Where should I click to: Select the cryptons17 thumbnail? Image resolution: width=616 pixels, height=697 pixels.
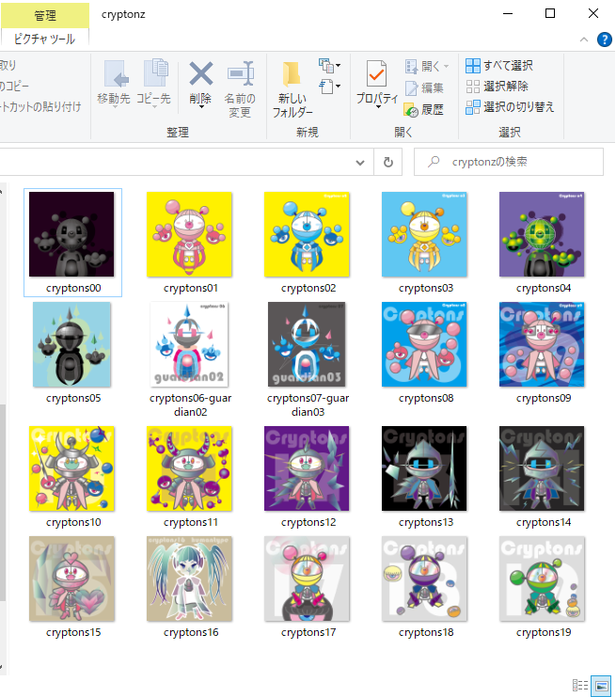(307, 578)
